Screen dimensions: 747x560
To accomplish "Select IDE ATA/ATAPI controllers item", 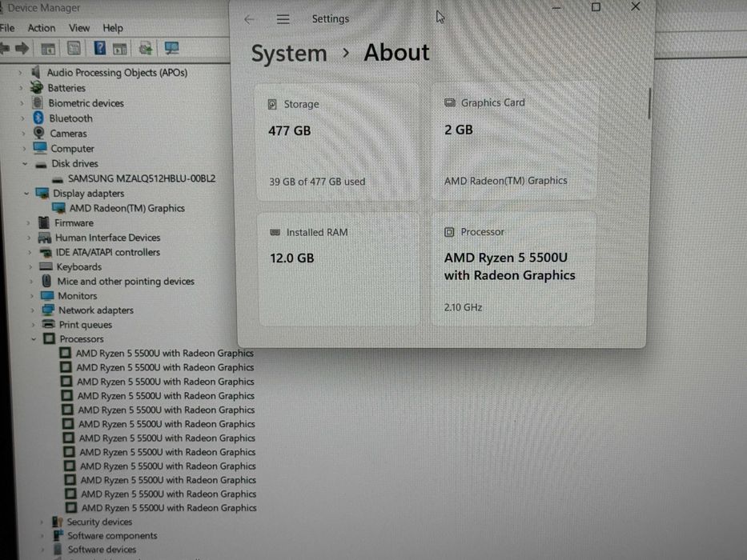I will pyautogui.click(x=108, y=252).
